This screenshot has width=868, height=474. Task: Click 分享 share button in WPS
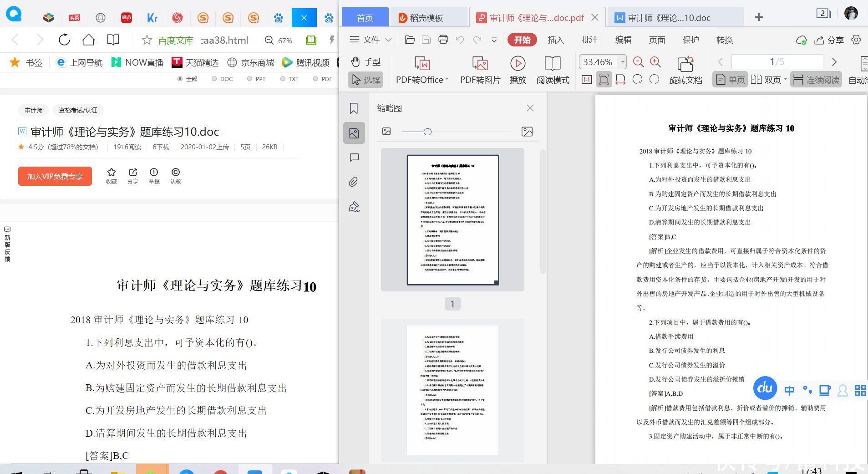(829, 40)
